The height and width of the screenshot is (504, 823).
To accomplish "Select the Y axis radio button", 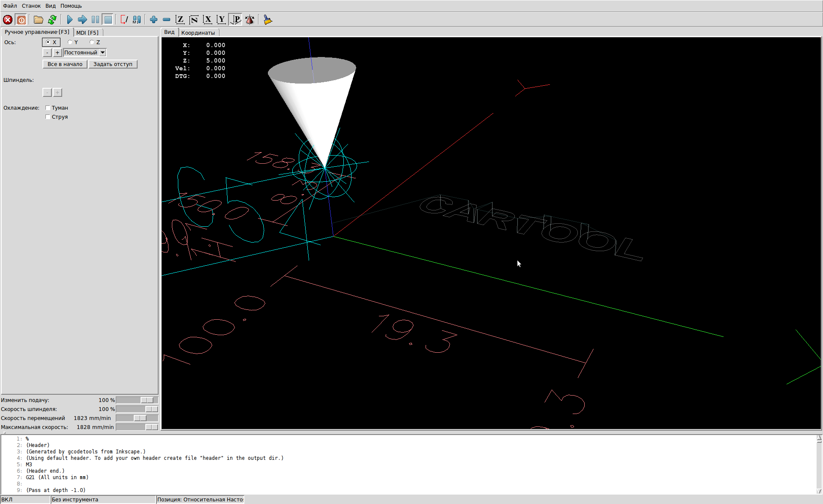I will [70, 42].
